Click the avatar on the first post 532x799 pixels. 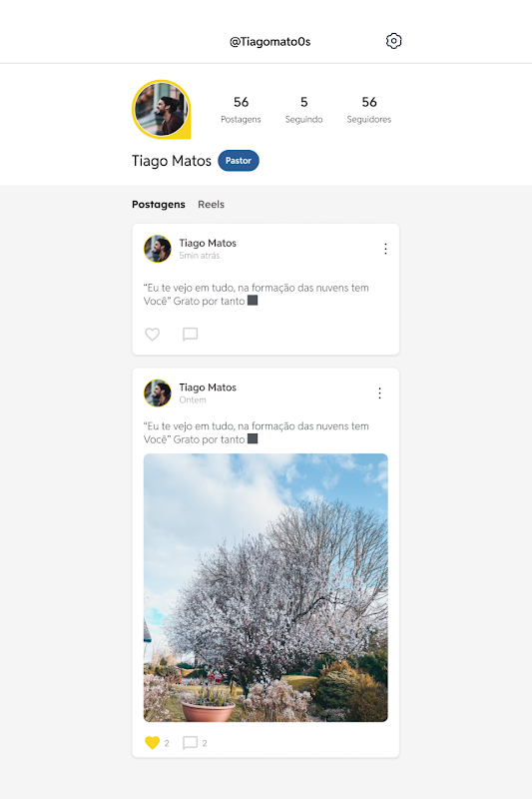pyautogui.click(x=158, y=249)
